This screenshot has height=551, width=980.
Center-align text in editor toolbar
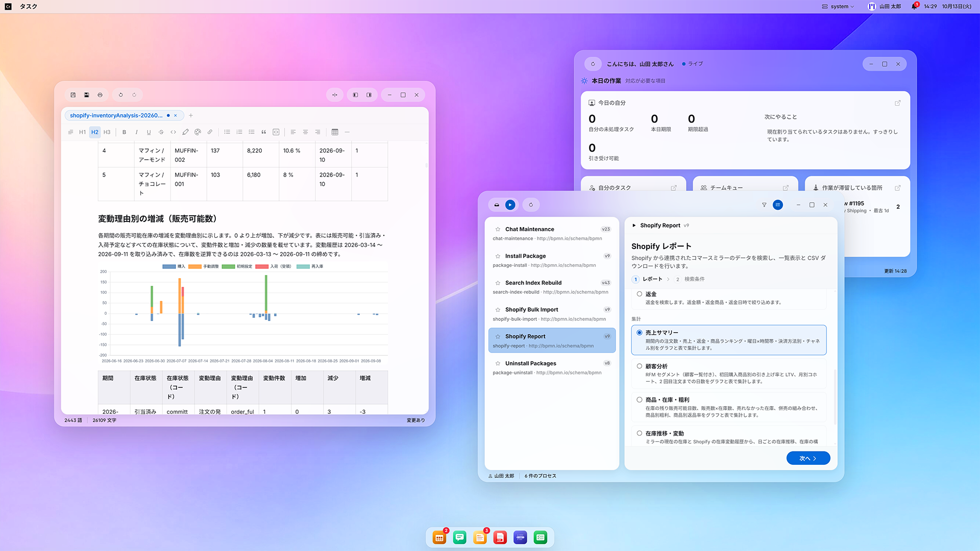(305, 132)
